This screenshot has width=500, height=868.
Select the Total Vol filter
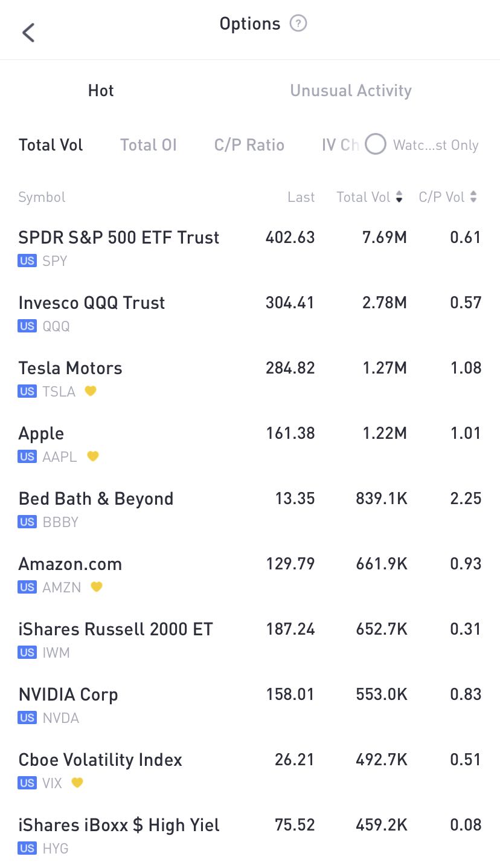pyautogui.click(x=51, y=145)
